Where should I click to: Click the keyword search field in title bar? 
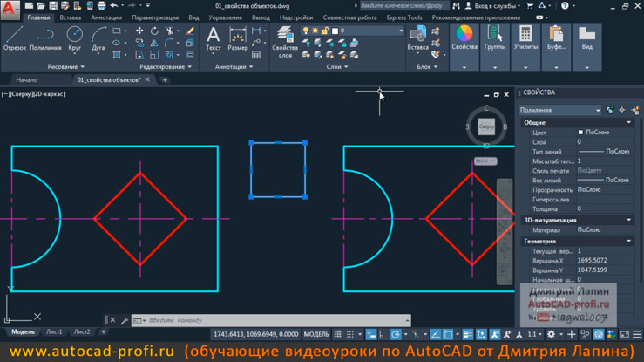pyautogui.click(x=404, y=6)
